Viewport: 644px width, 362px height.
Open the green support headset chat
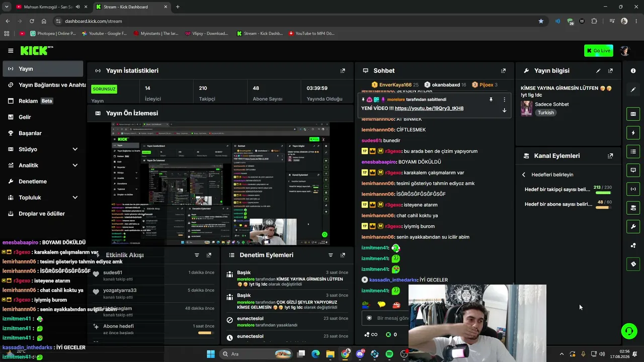point(629,331)
